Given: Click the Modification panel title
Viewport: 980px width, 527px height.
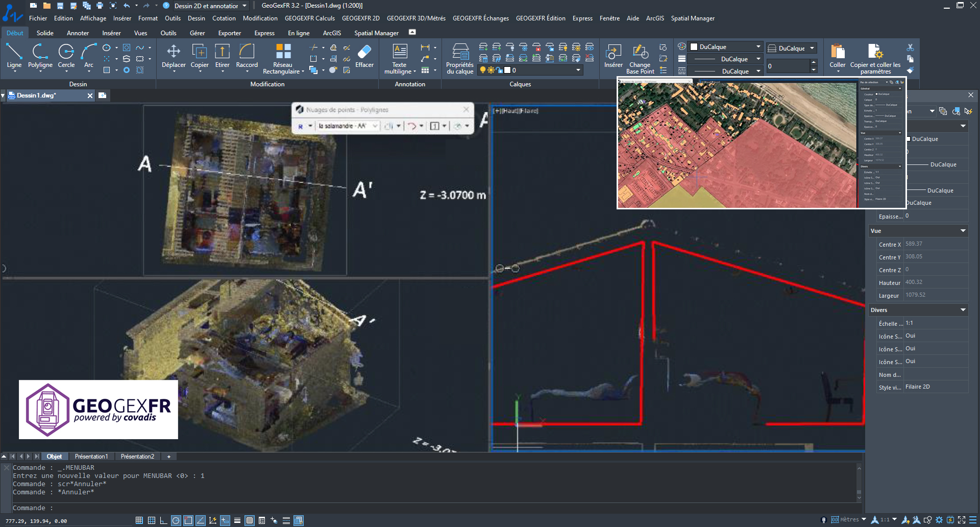Looking at the screenshot, I should click(x=267, y=84).
